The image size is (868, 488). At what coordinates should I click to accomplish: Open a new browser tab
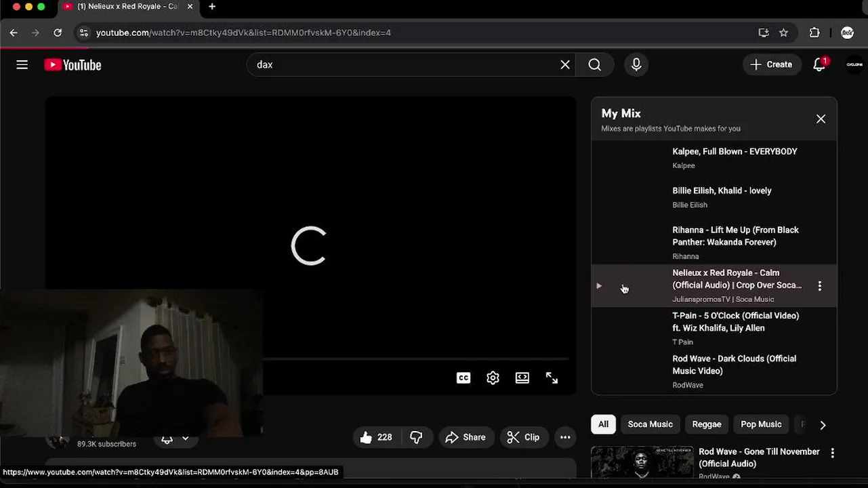212,7
